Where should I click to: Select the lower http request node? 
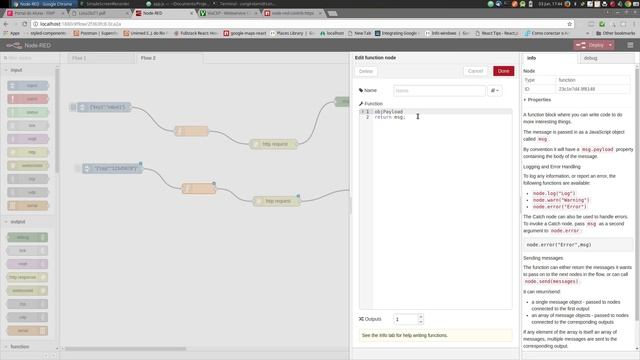(x=277, y=201)
